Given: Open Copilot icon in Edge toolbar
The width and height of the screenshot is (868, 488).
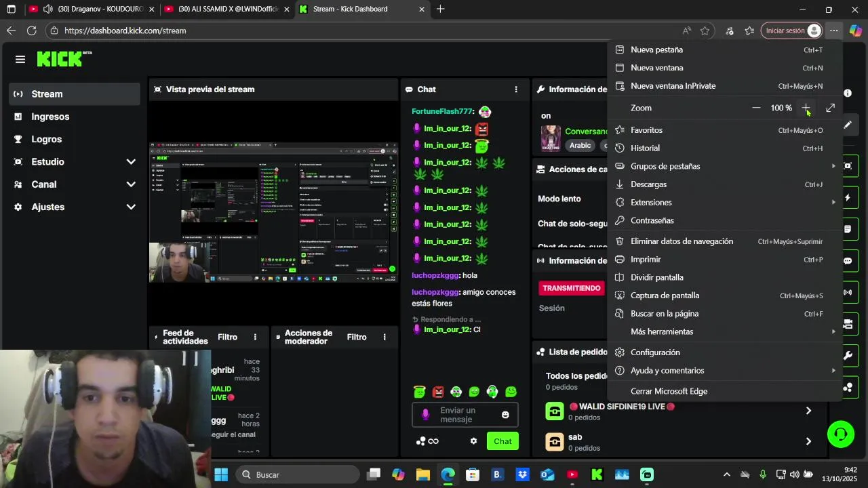Looking at the screenshot, I should (x=855, y=30).
